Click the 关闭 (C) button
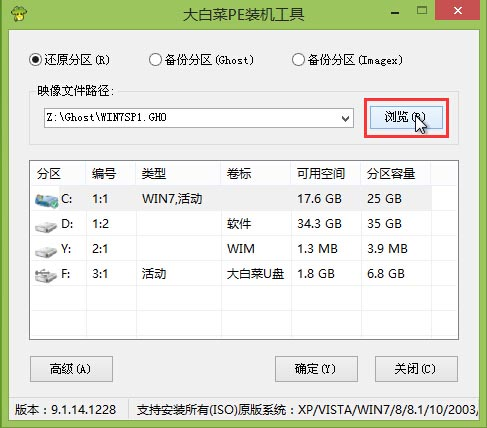This screenshot has height=428, width=487. click(416, 369)
